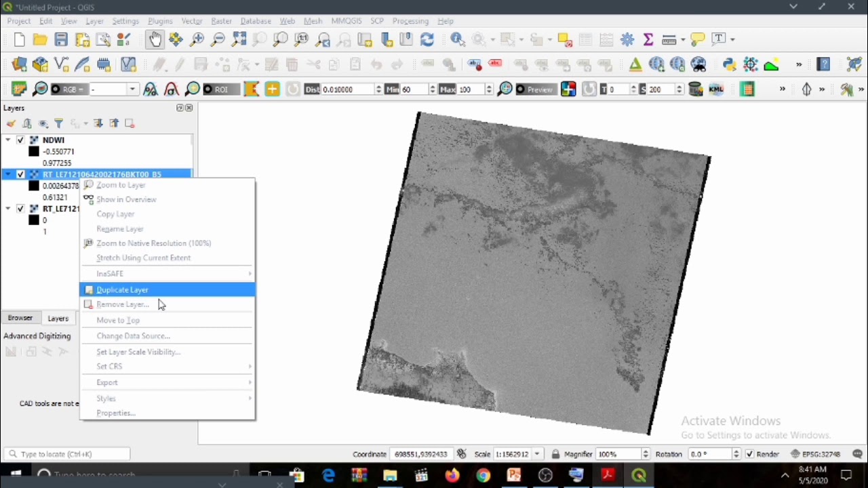Collapse the bottom RT_LE7121 layer tree
Screen dimensions: 868x488
coord(8,209)
